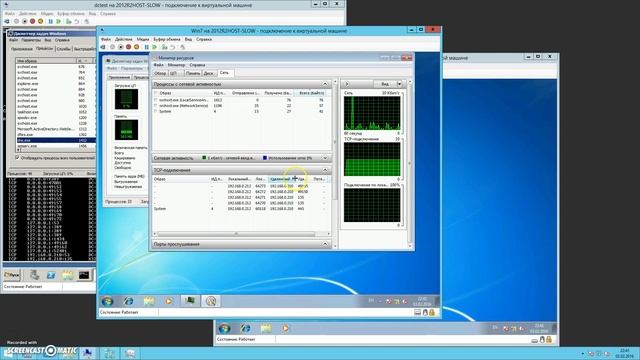The image size is (640, 360).
Task: Click the Сеть network graph in right pane
Action: pos(372,114)
